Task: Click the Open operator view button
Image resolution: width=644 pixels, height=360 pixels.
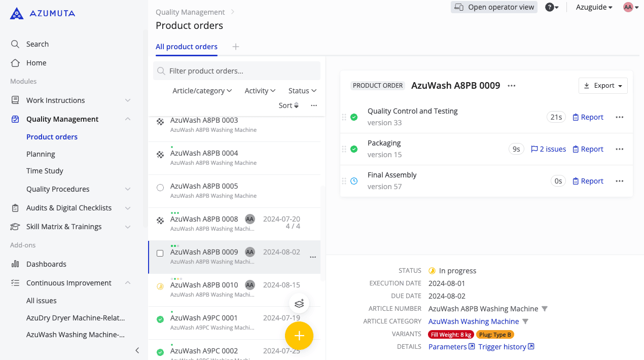Action: pyautogui.click(x=494, y=7)
